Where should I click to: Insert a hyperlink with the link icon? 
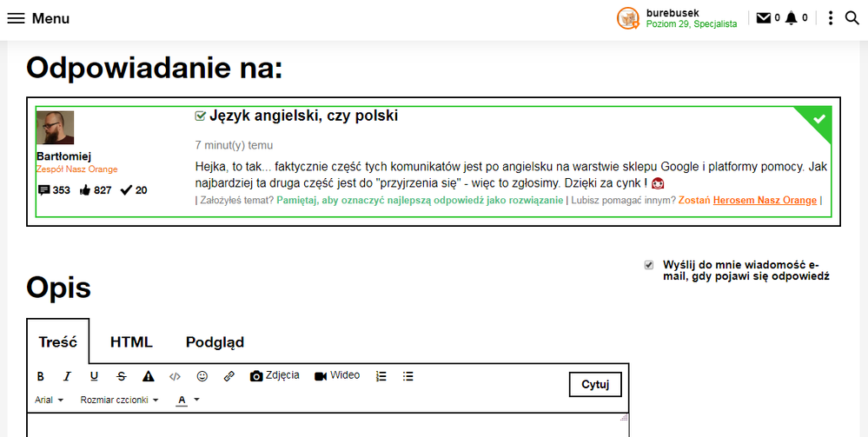229,377
